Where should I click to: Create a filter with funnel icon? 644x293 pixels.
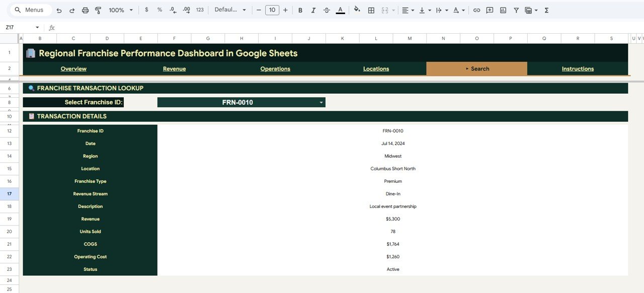point(516,10)
